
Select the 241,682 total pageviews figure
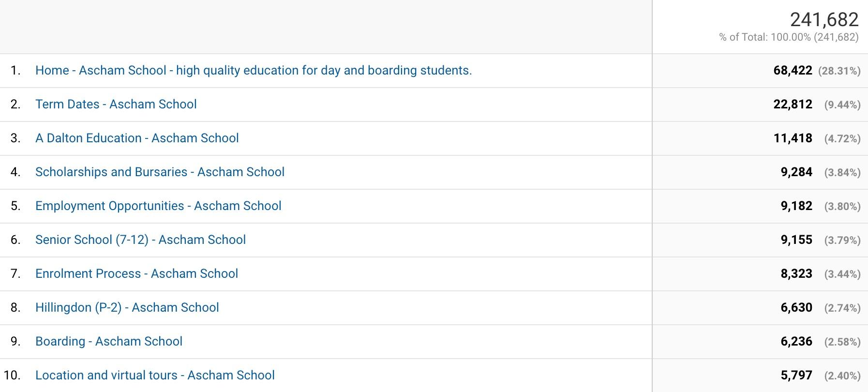click(824, 20)
